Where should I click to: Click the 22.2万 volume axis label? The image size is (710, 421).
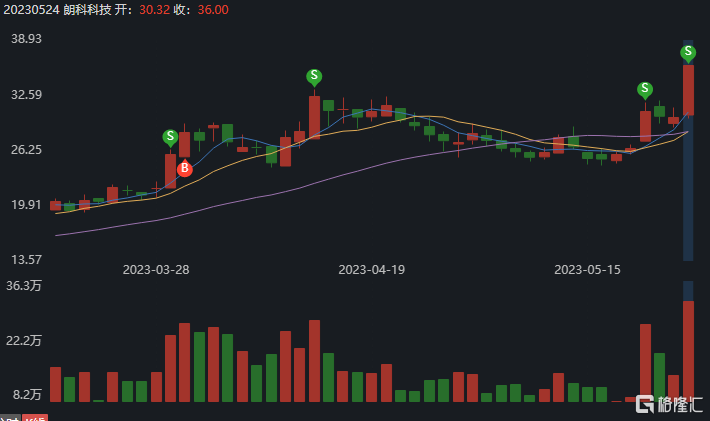(x=24, y=340)
